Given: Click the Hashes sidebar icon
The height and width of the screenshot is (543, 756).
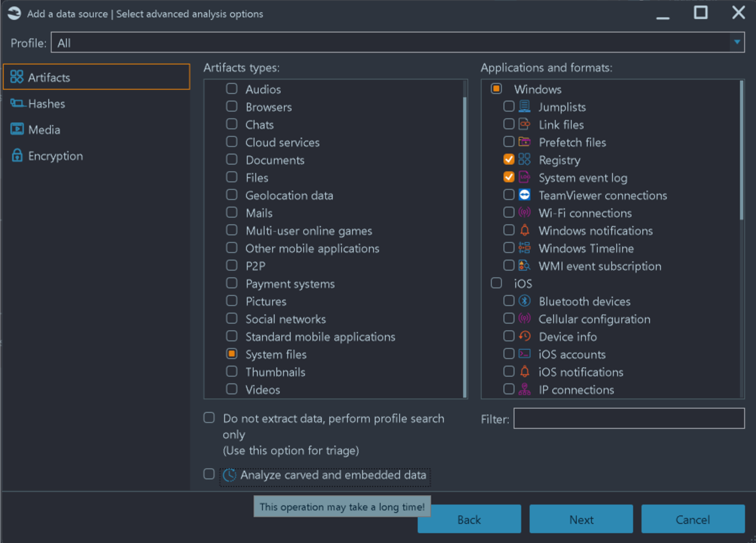Looking at the screenshot, I should coord(17,103).
